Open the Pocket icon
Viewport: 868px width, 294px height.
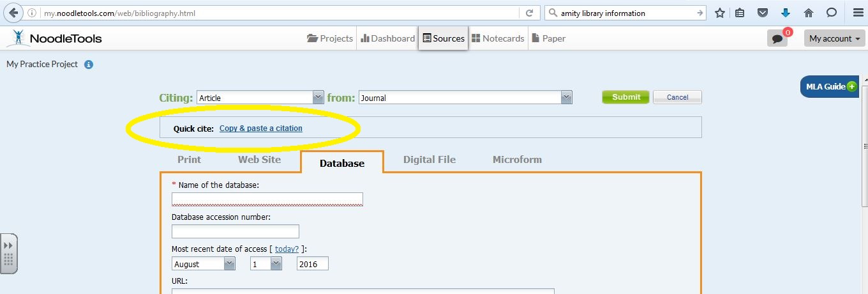pos(762,13)
